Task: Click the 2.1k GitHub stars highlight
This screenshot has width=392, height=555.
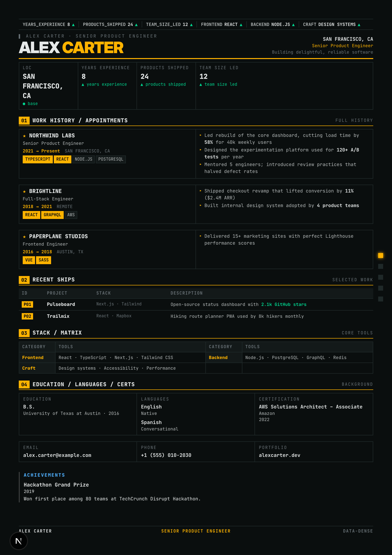Action: point(284,304)
